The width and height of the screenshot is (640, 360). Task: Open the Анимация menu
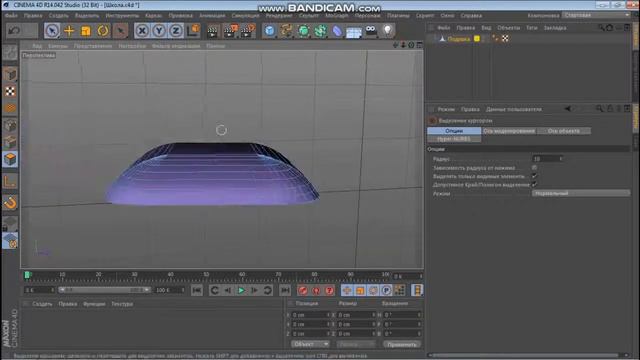(212, 16)
